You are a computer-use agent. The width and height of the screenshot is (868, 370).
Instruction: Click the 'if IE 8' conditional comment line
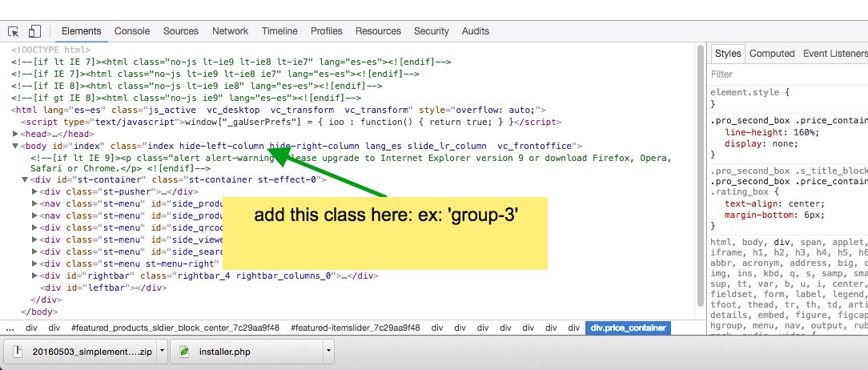click(196, 86)
